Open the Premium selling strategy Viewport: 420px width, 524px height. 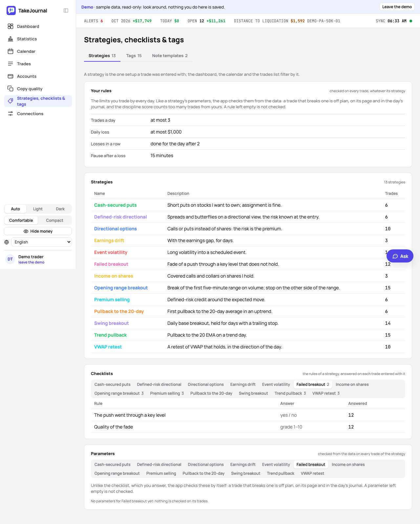point(112,300)
